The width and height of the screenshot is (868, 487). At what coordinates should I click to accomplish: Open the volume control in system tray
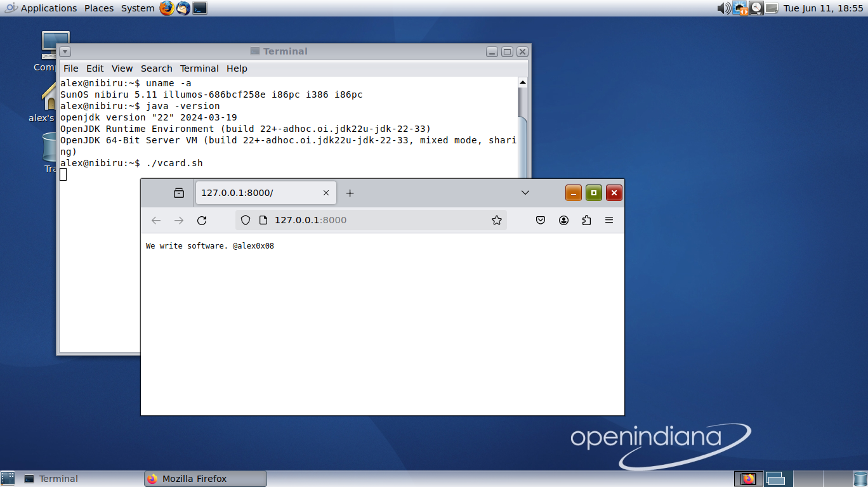point(723,8)
